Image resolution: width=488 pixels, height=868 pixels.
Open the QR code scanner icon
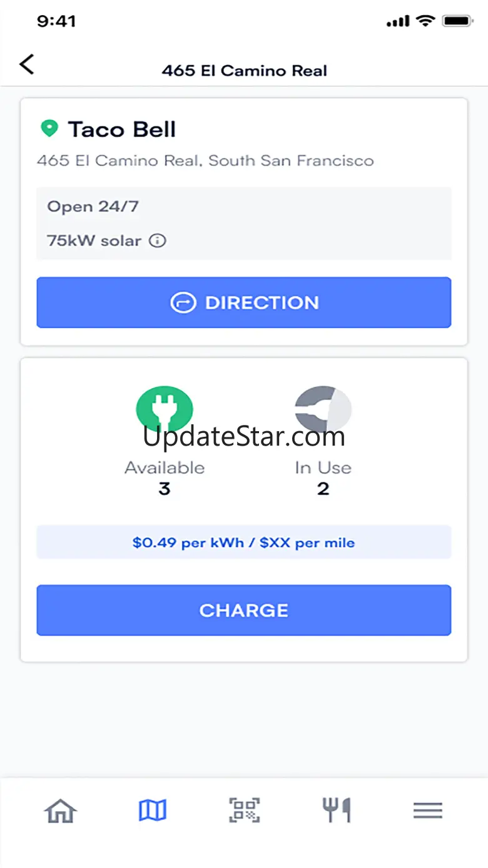[x=244, y=811]
